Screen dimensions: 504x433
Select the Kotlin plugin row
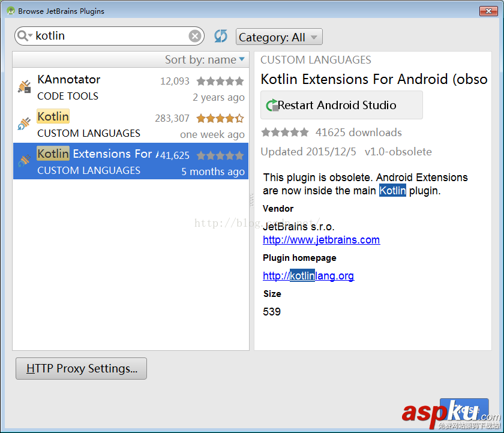[x=131, y=124]
